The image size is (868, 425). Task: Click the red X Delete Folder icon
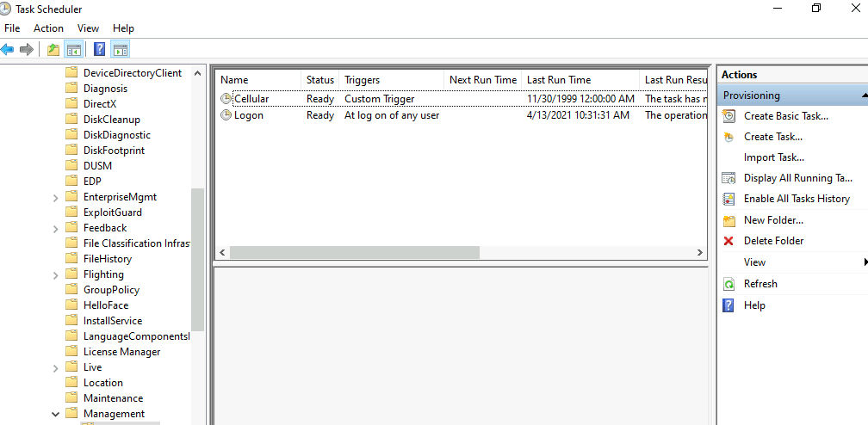[728, 241]
